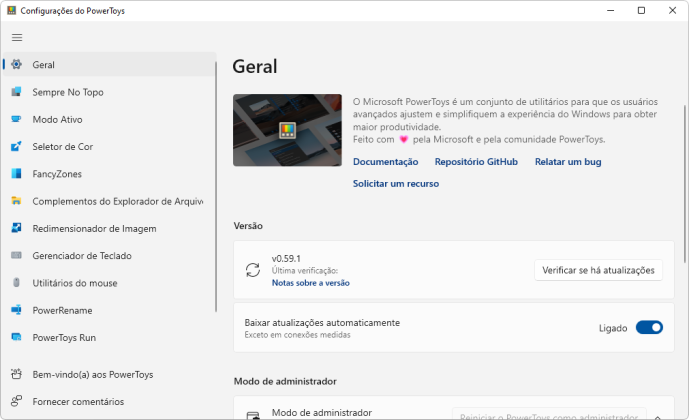Click the Explorador de Arquivos folder icon
The image size is (689, 420).
pos(16,201)
